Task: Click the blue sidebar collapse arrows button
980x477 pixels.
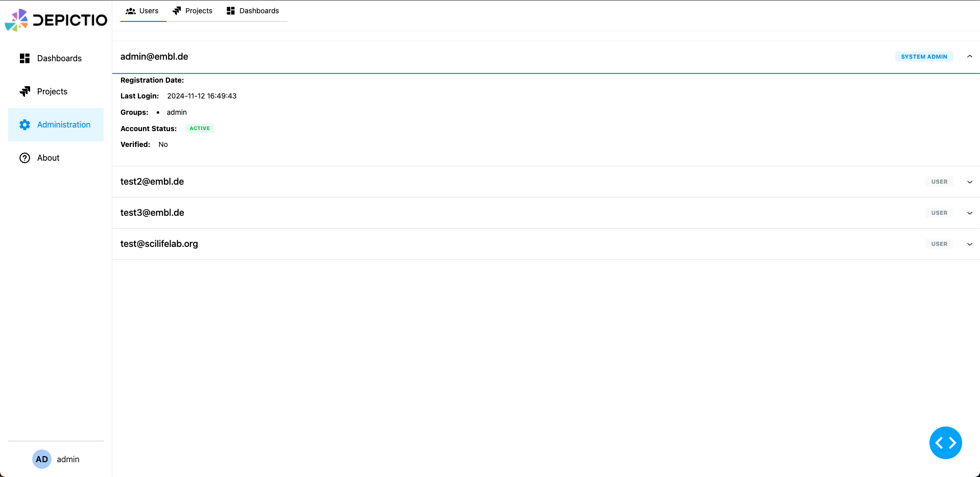Action: click(946, 443)
